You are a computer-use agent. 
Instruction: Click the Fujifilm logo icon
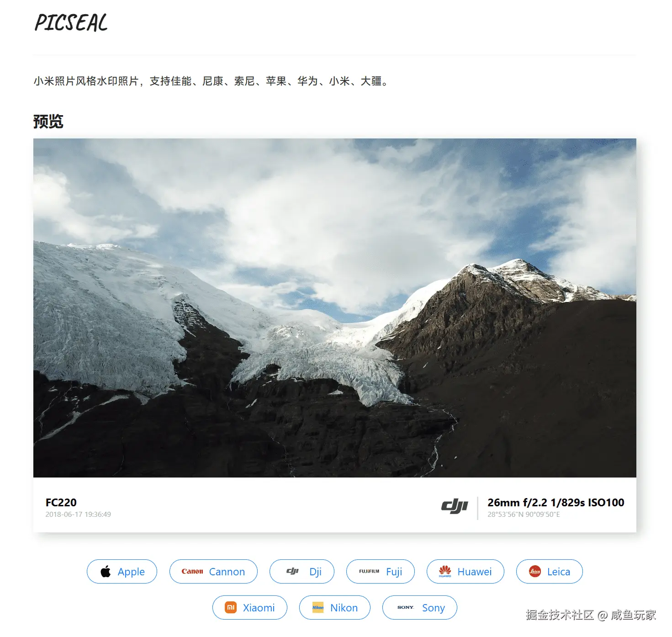[369, 571]
